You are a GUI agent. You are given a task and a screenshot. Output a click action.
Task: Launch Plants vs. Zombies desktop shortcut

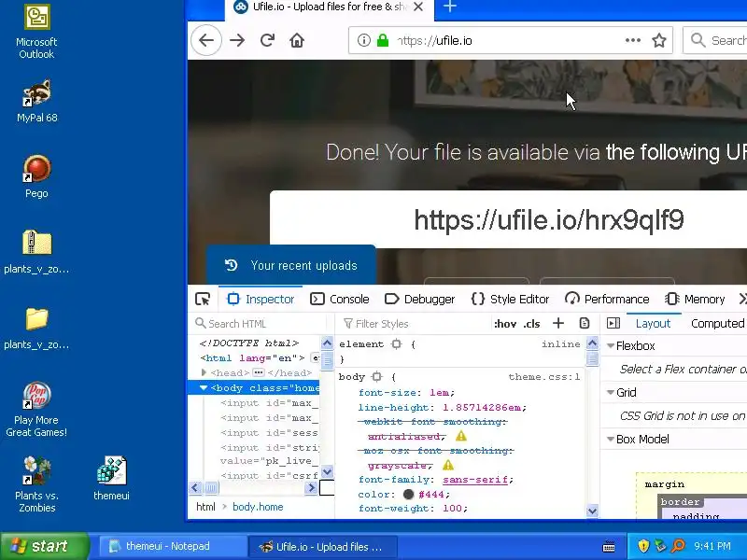tap(36, 484)
